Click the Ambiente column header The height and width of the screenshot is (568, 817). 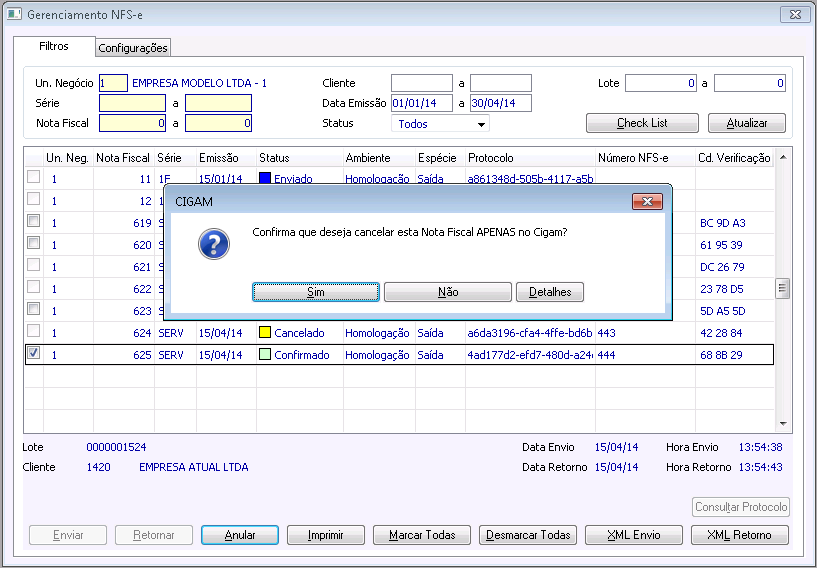(379, 158)
